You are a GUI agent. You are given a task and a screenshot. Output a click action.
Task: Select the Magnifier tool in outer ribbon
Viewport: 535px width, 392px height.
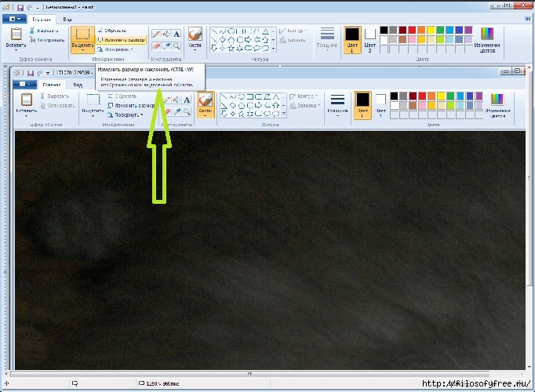[x=177, y=45]
